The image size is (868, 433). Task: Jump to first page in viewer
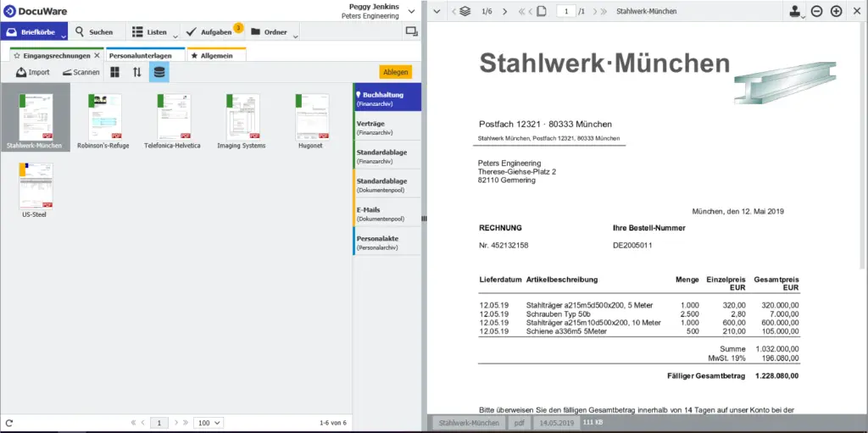tap(521, 11)
